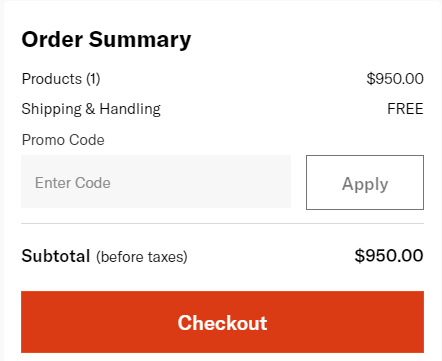Click the word Handling in shipping row
The height and width of the screenshot is (361, 442).
130,109
